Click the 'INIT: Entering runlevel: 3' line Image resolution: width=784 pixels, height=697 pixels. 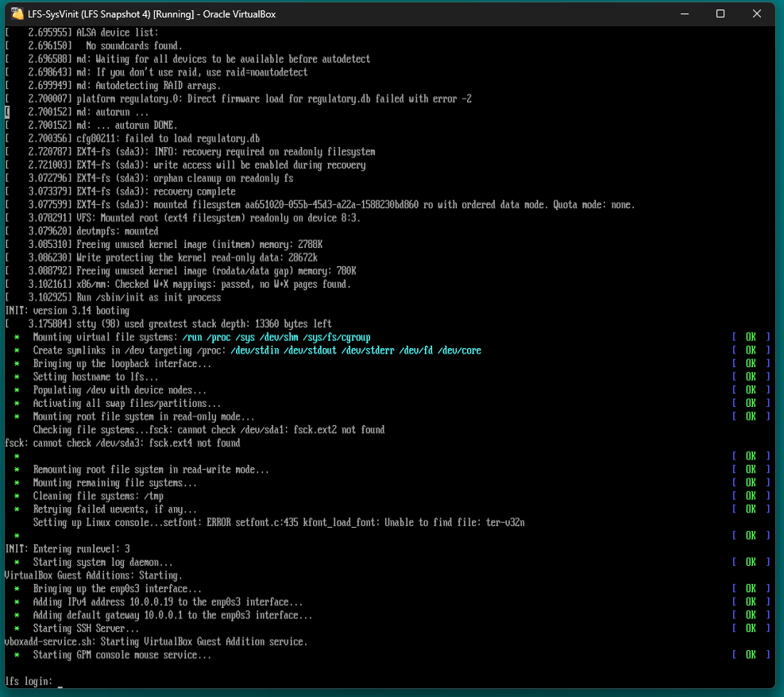[67, 549]
